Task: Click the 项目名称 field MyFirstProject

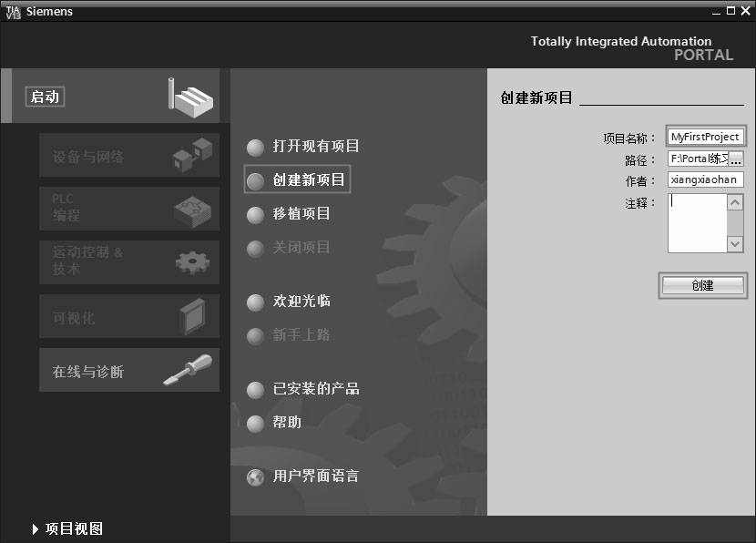Action: pos(705,137)
